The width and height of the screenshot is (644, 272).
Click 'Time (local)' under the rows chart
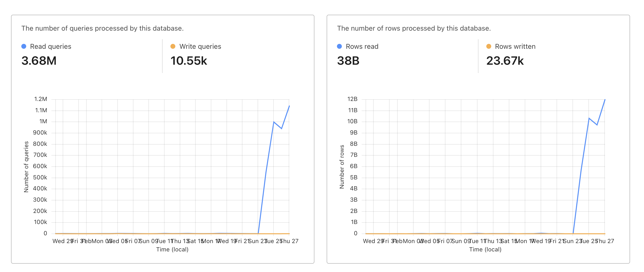click(485, 249)
